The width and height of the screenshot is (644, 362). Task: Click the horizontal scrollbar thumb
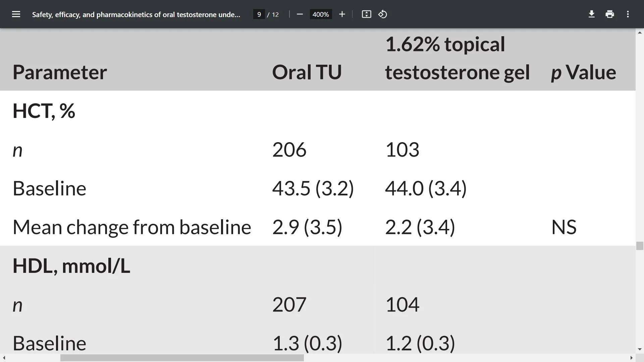pyautogui.click(x=182, y=358)
